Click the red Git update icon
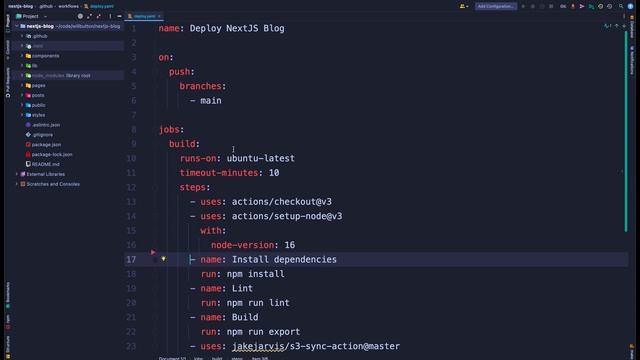Screen dimensions: 640x360 573,6
